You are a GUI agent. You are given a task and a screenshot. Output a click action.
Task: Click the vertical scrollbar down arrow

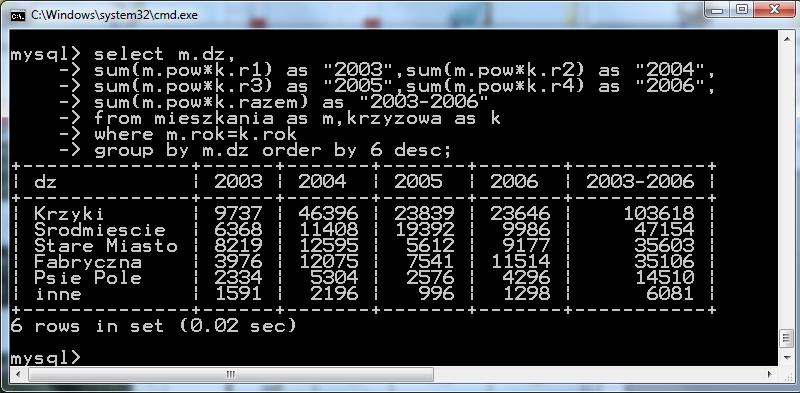click(x=786, y=358)
